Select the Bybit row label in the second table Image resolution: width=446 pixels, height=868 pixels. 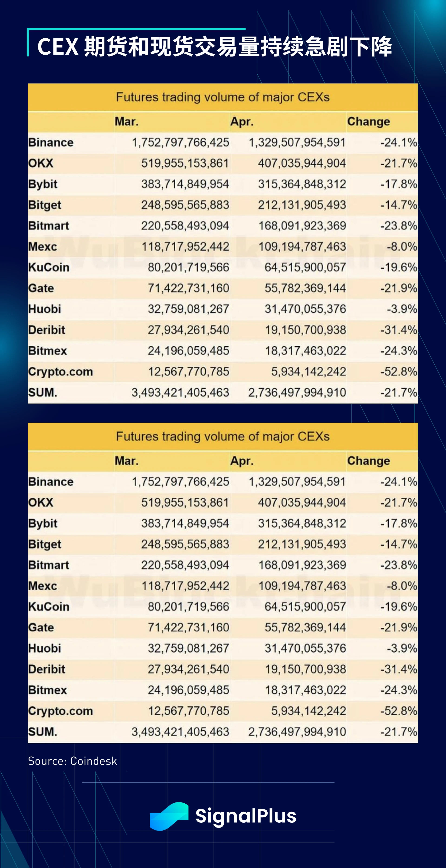click(43, 524)
